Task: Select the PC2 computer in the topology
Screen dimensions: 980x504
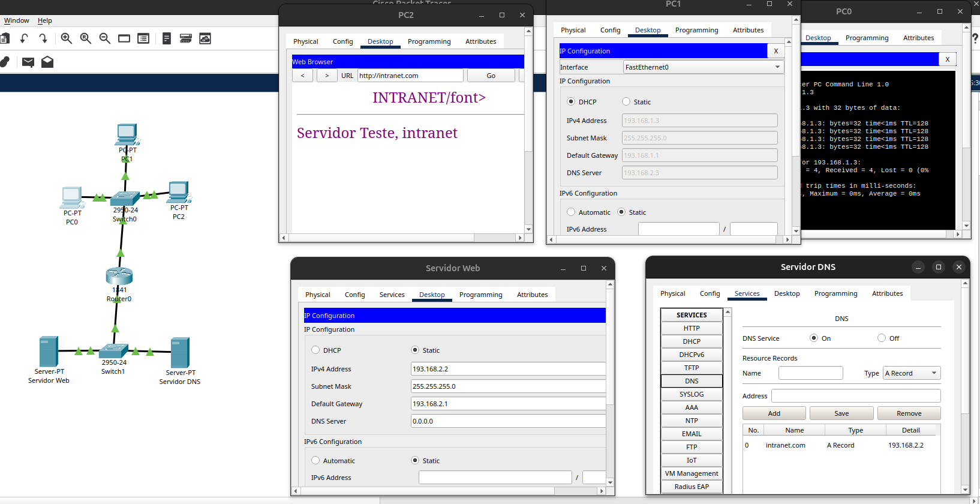Action: (x=179, y=192)
